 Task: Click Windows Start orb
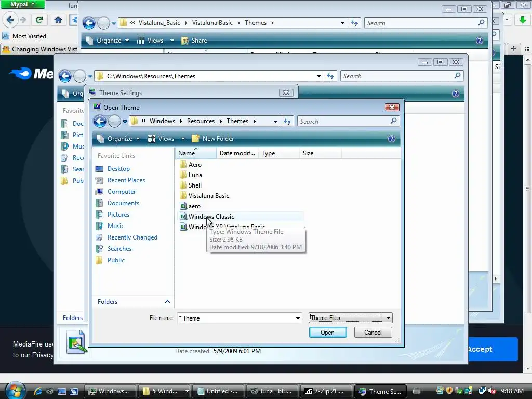tap(15, 390)
